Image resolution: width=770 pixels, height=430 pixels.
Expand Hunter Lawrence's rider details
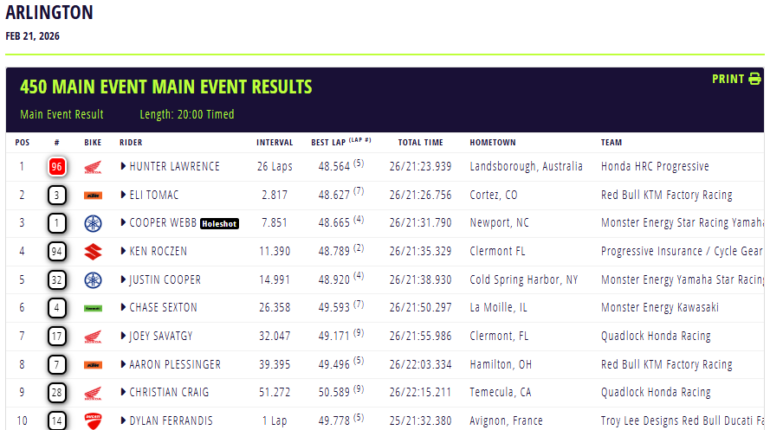pos(123,167)
